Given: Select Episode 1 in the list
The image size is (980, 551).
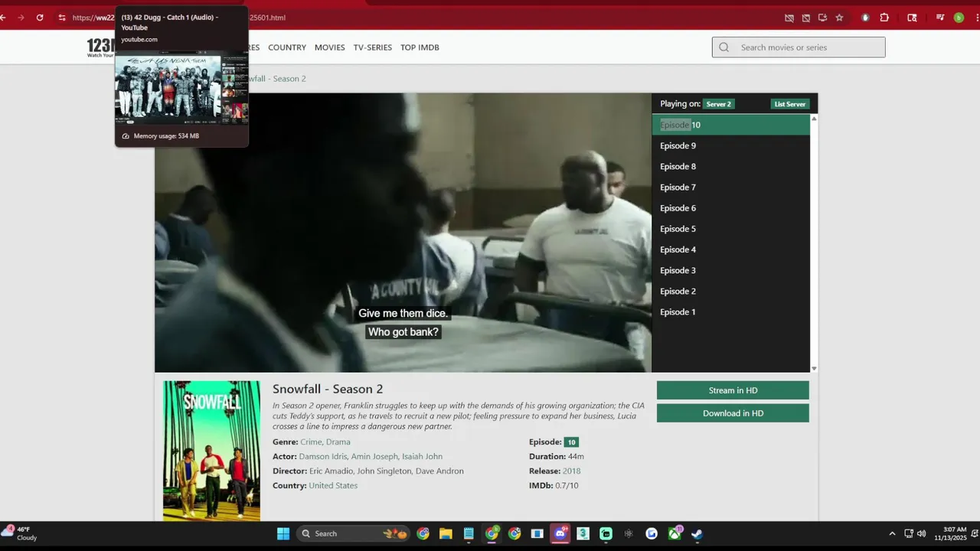Looking at the screenshot, I should (x=730, y=311).
